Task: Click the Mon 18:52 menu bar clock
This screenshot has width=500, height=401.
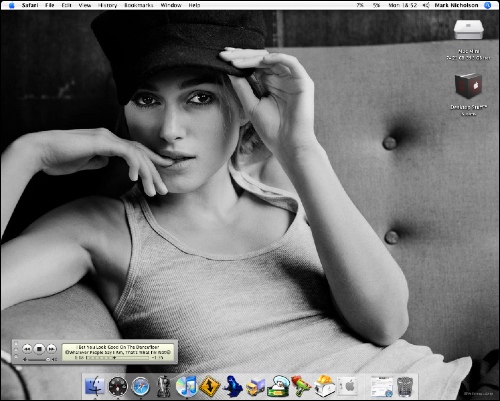Action: 403,5
